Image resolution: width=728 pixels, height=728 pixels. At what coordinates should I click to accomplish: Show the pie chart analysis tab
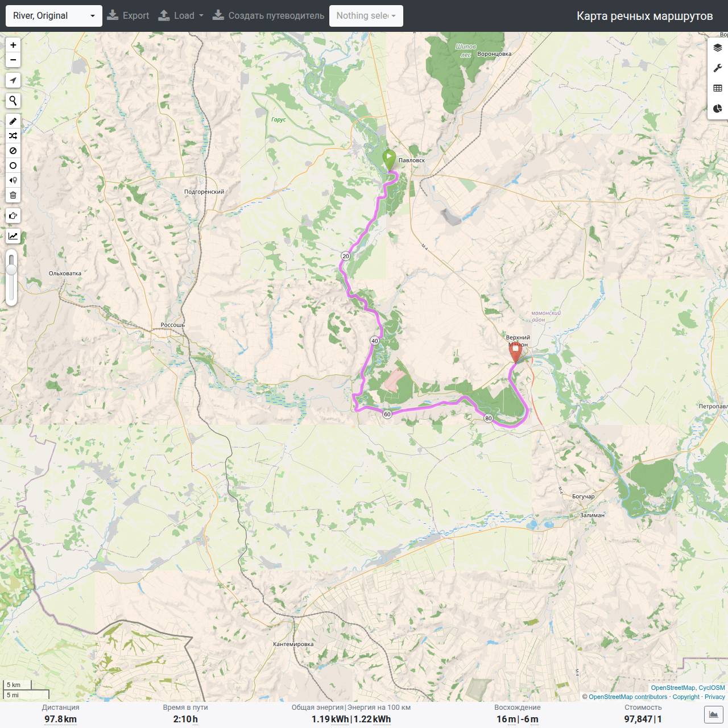[x=718, y=109]
